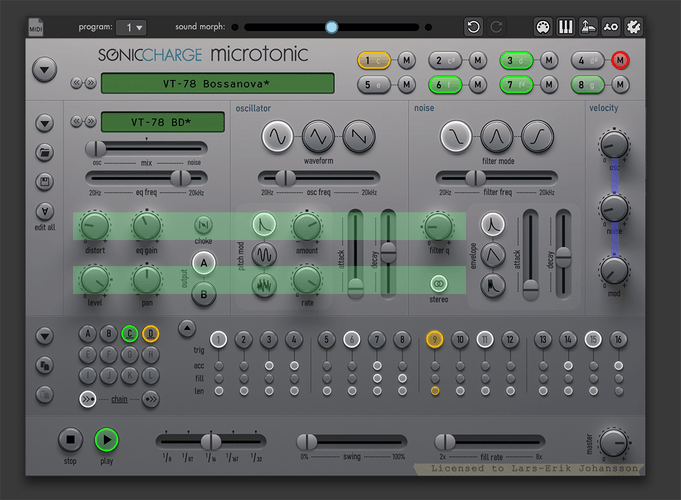Select the triangle oscillator waveform
The width and height of the screenshot is (681, 500).
(318, 137)
